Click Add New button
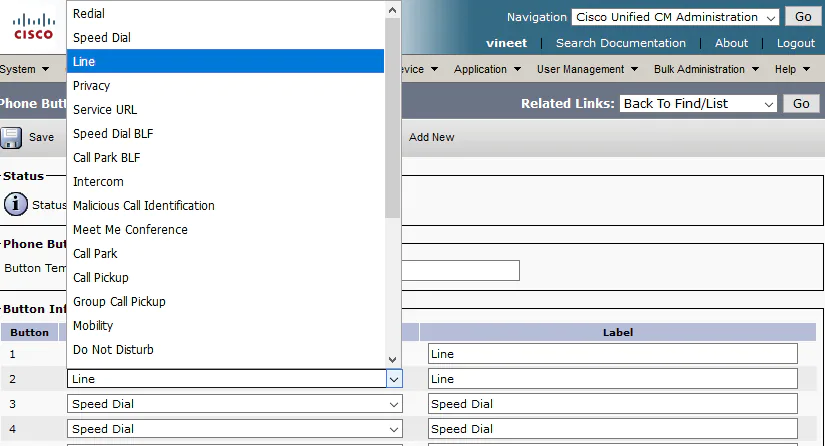The image size is (825, 446). pos(431,137)
